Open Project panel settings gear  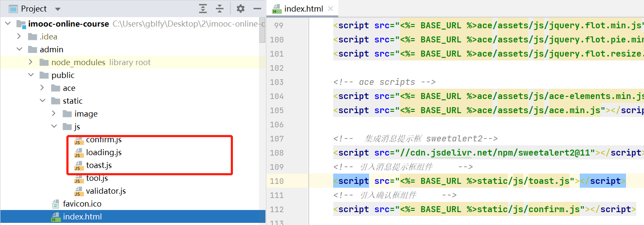[241, 9]
